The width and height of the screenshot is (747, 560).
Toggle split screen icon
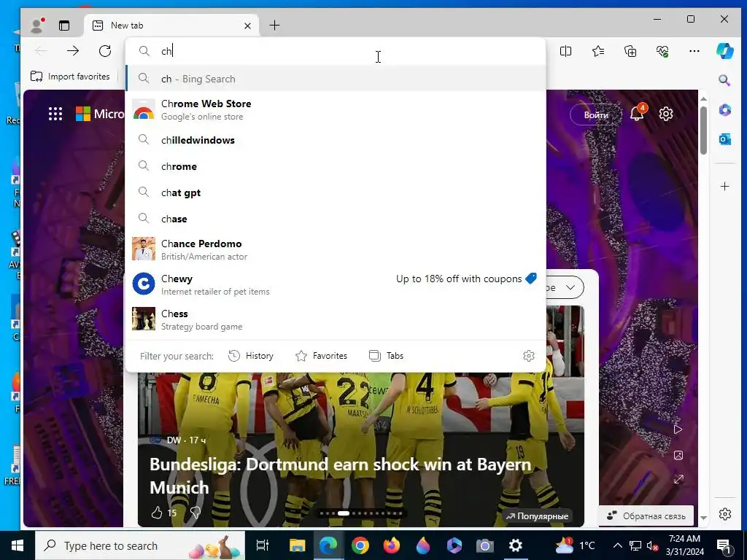pyautogui.click(x=565, y=51)
